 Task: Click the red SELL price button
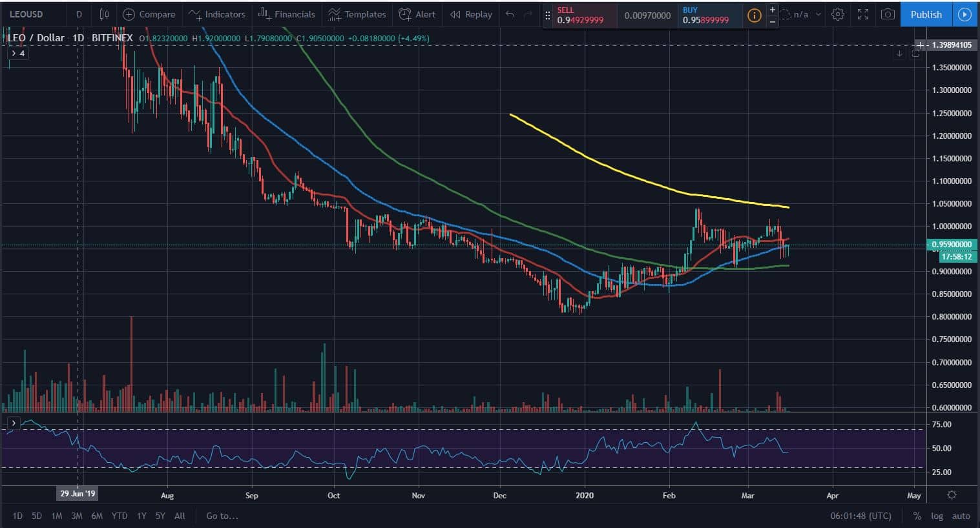(585, 15)
